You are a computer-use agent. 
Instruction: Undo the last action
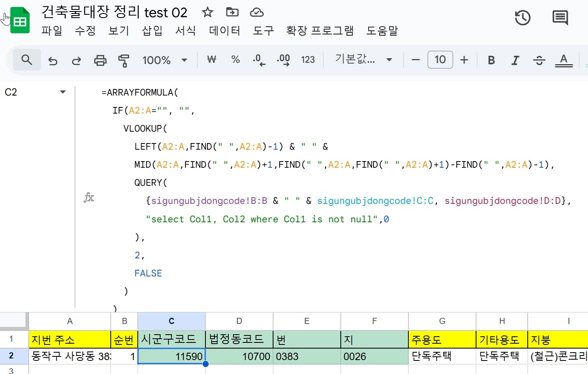tap(53, 61)
